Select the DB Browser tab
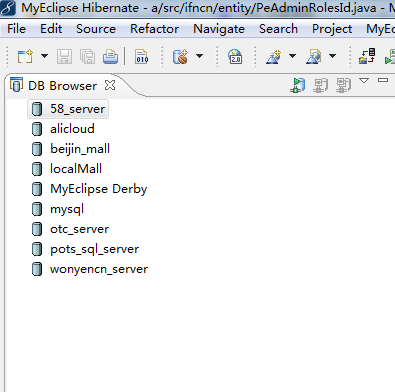The width and height of the screenshot is (395, 392). pyautogui.click(x=62, y=86)
